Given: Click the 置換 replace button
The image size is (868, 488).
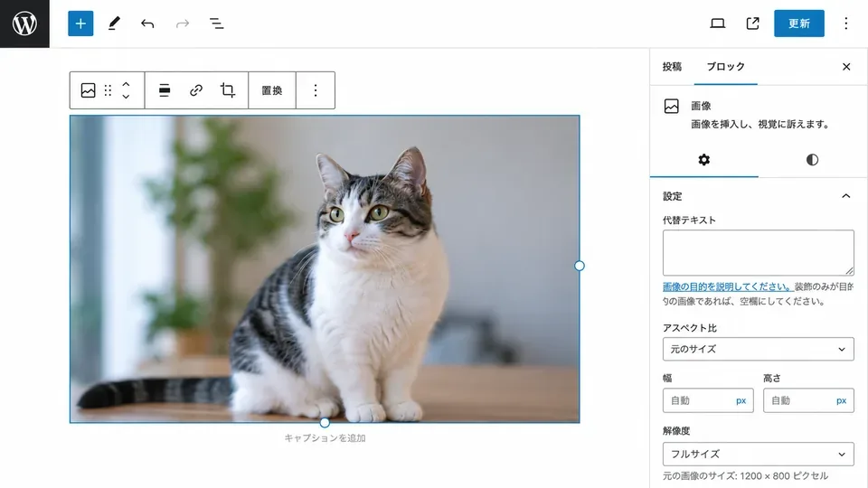Looking at the screenshot, I should pos(272,90).
